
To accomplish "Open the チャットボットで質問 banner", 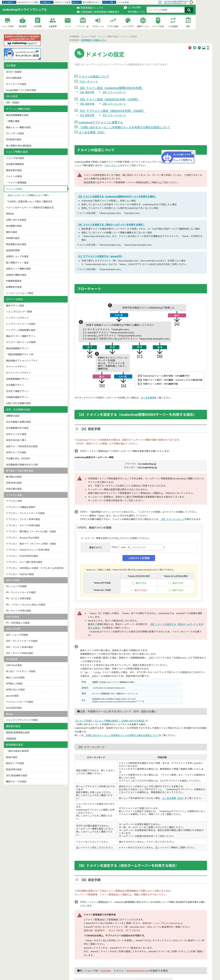I will coord(22,54).
